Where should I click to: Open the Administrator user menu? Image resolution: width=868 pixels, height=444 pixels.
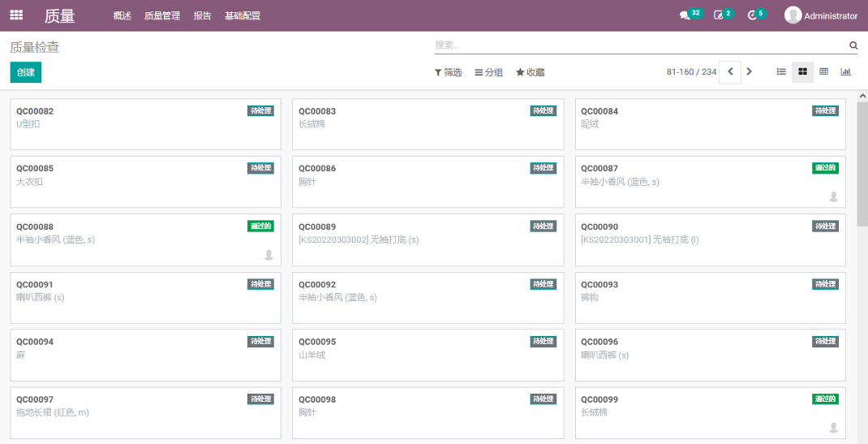tap(821, 15)
